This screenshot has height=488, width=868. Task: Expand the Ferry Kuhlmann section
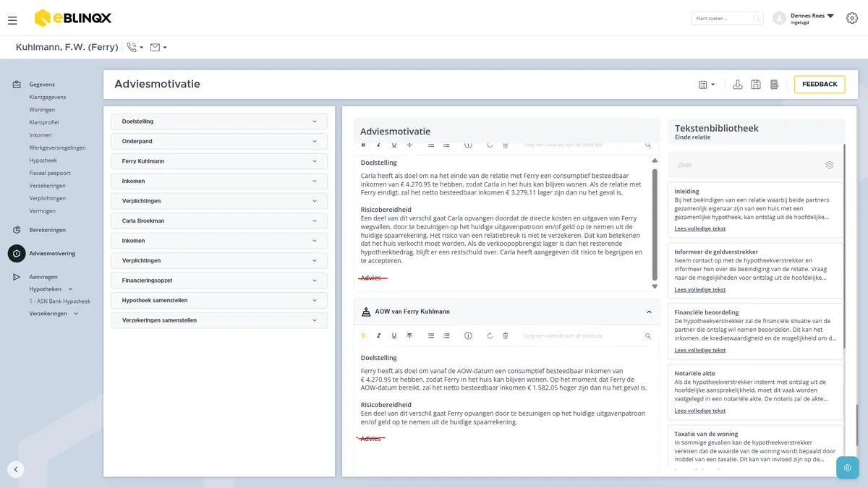[219, 161]
